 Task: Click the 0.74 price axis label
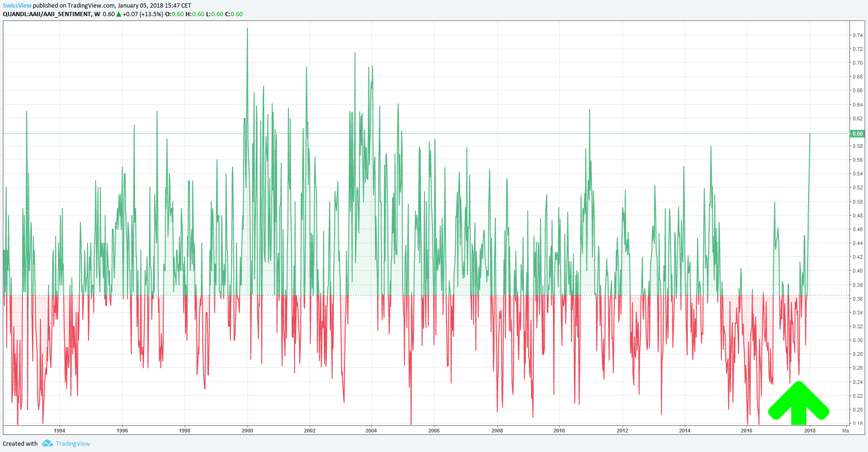point(858,35)
